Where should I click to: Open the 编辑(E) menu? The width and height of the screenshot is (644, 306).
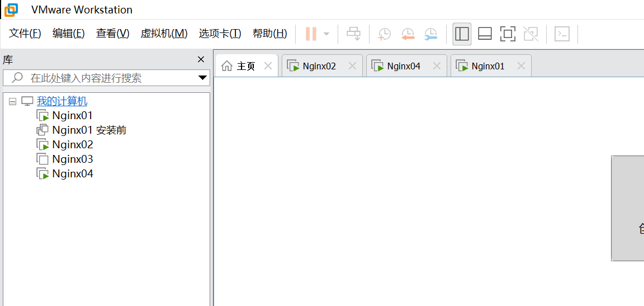pyautogui.click(x=69, y=33)
